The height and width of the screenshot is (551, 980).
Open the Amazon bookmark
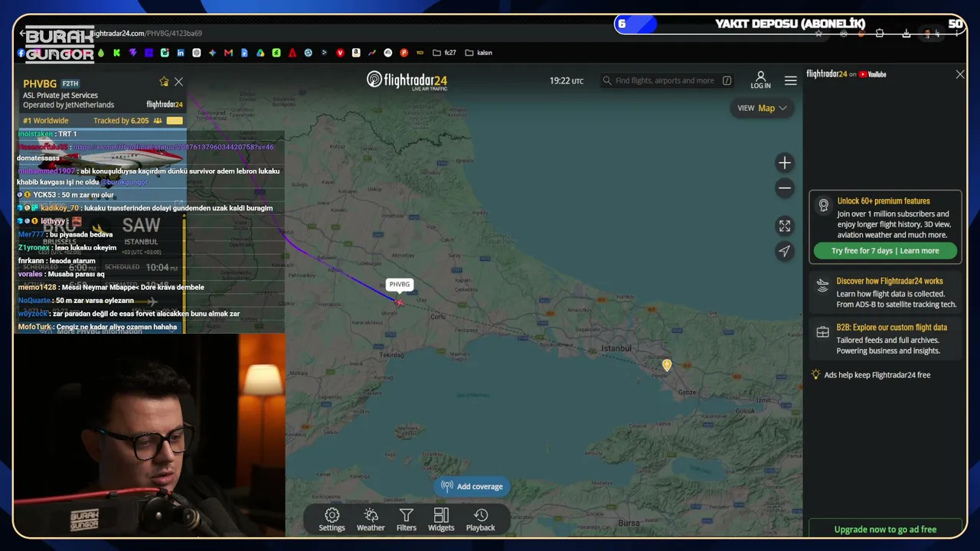pyautogui.click(x=356, y=53)
